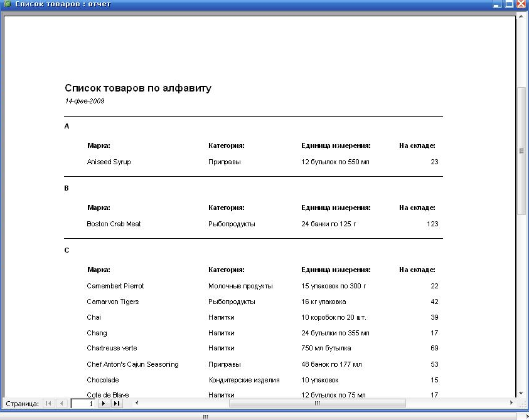Click stock value '69' for Chartreuse verte
This screenshot has height=420, width=529.
(434, 348)
